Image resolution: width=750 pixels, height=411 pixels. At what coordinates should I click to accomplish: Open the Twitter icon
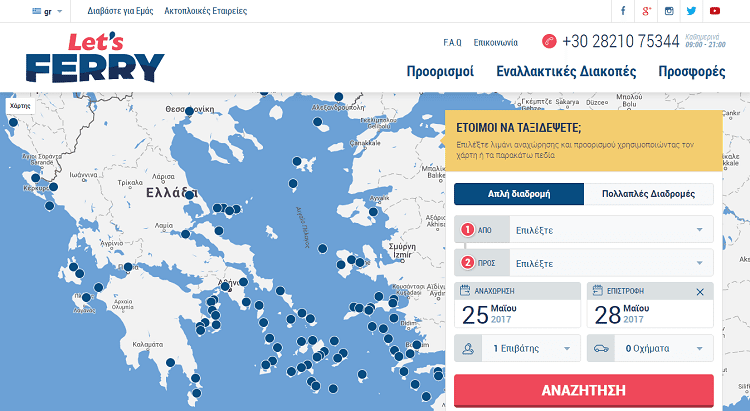click(x=691, y=11)
